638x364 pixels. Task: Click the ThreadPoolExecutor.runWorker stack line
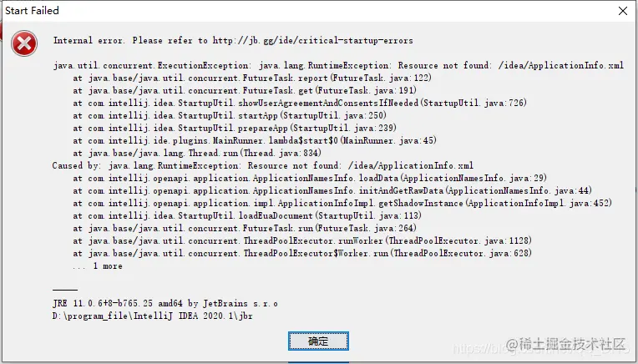tap(302, 240)
